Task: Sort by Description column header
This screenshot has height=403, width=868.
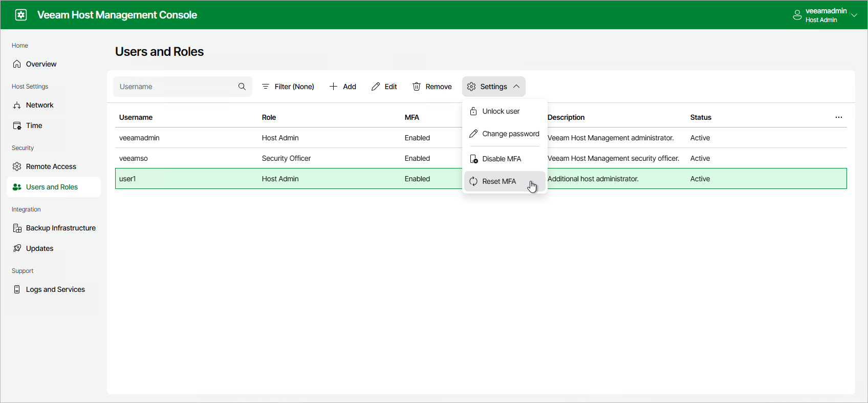Action: (x=566, y=117)
